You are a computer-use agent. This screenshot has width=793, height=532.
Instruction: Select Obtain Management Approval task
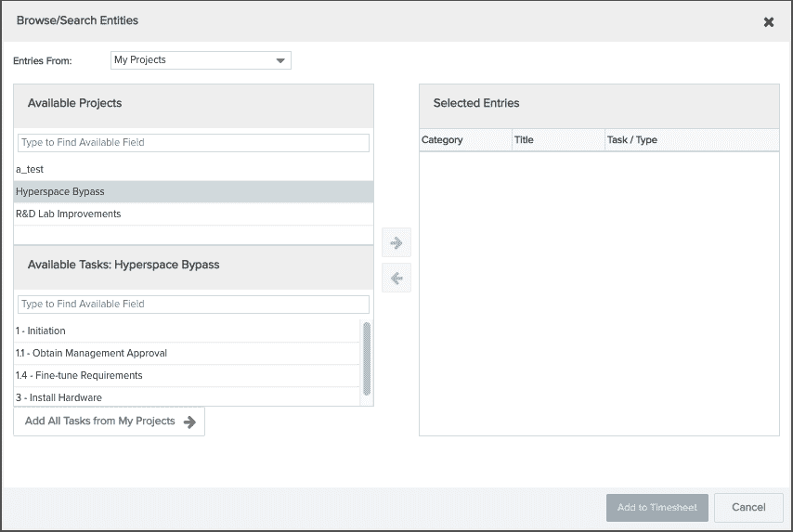(x=186, y=354)
